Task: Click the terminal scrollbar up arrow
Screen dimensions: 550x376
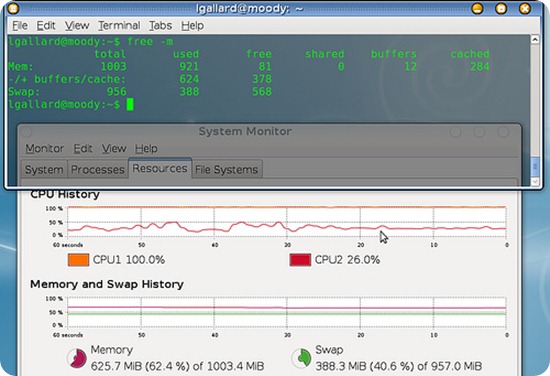Action: pos(535,40)
